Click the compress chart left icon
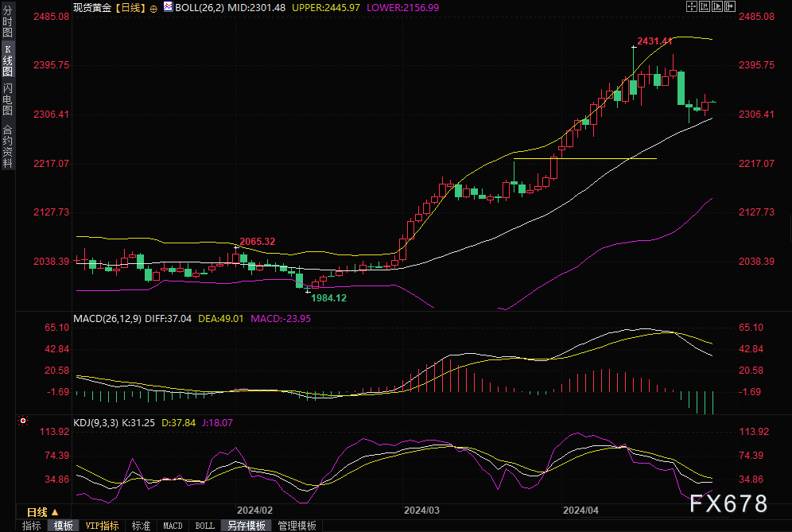The width and height of the screenshot is (792, 532). click(704, 6)
